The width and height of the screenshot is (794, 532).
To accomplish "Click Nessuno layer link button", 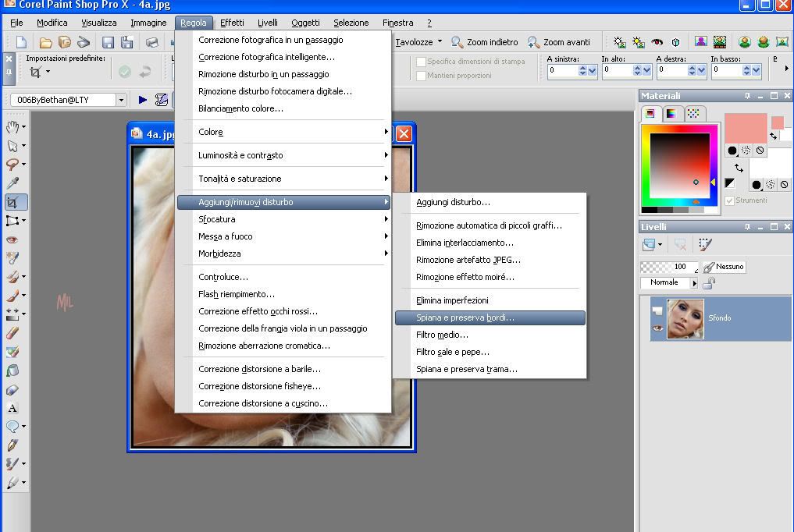I will (724, 267).
